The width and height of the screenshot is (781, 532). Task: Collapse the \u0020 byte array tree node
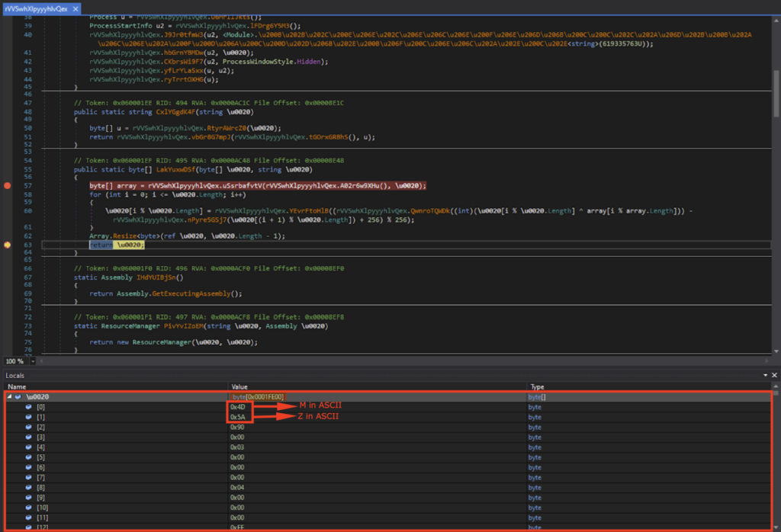pyautogui.click(x=9, y=397)
